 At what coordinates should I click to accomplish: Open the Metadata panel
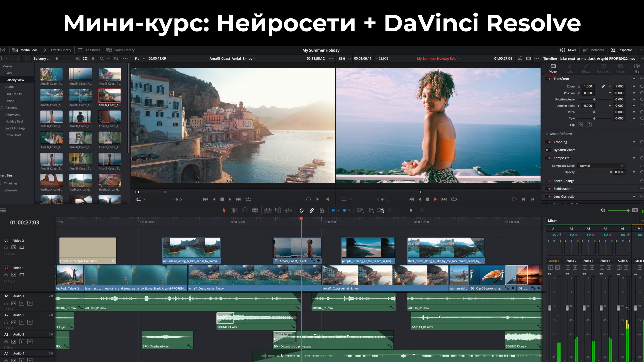(593, 50)
